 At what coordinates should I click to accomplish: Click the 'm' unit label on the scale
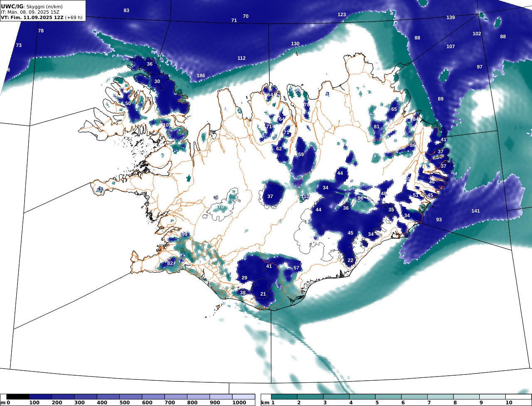(3, 403)
